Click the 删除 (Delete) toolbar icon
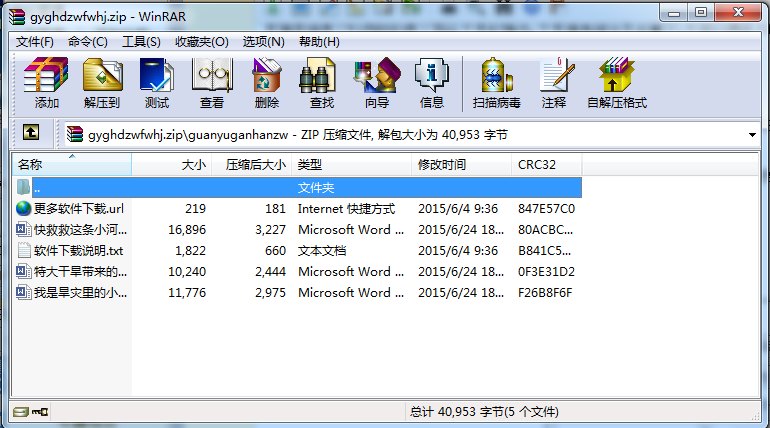 pos(267,75)
